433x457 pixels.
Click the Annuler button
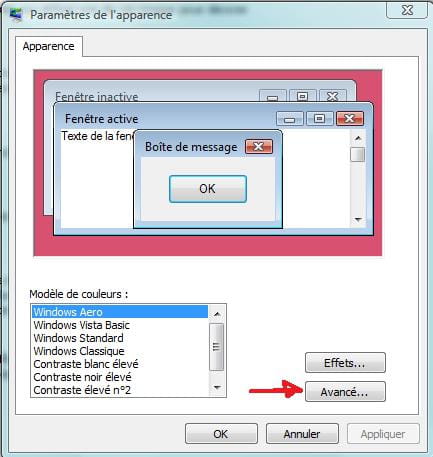(x=302, y=434)
